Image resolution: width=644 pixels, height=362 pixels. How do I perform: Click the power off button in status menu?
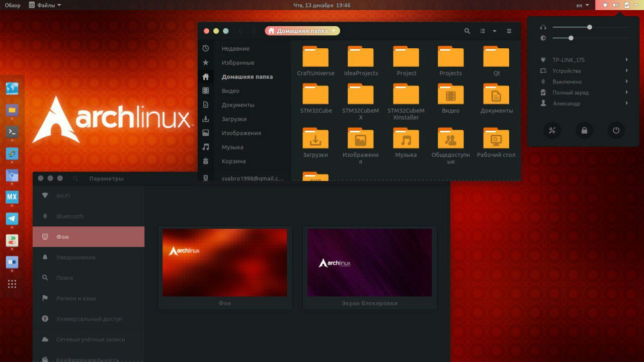pos(616,131)
